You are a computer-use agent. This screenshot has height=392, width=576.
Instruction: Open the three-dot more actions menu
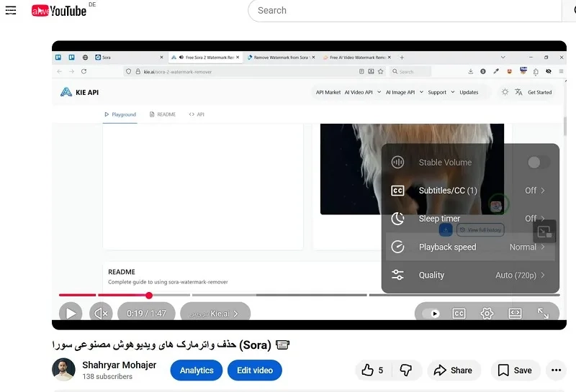(x=556, y=370)
